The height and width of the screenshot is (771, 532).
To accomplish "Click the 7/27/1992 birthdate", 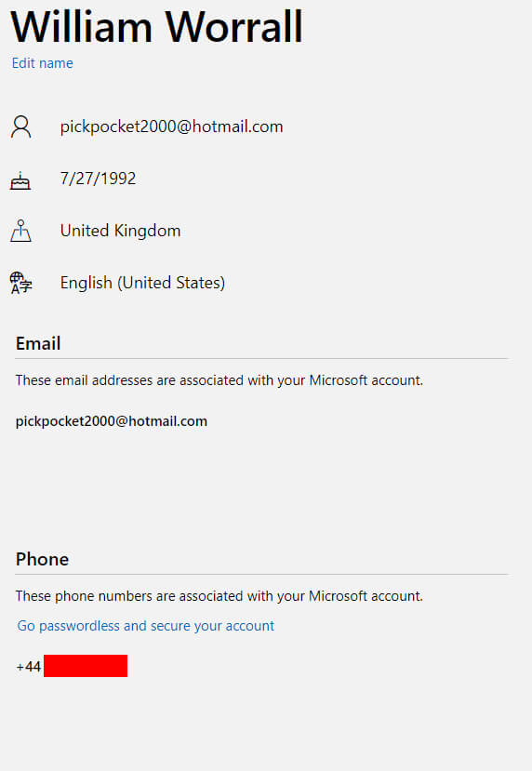I will pyautogui.click(x=98, y=179).
